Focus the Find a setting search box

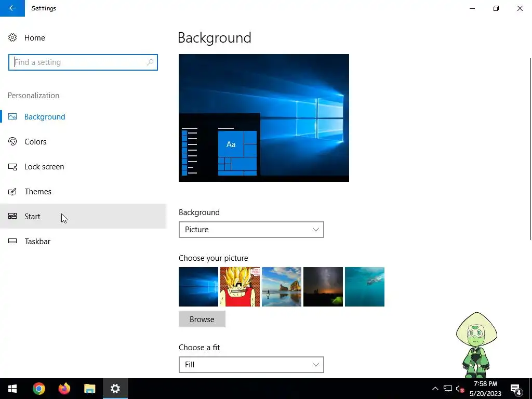pos(83,62)
